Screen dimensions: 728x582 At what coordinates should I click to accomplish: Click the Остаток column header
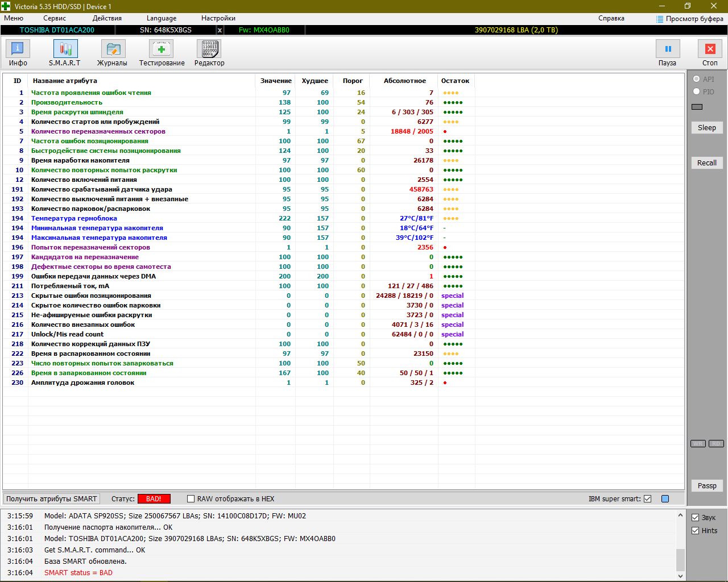point(456,81)
